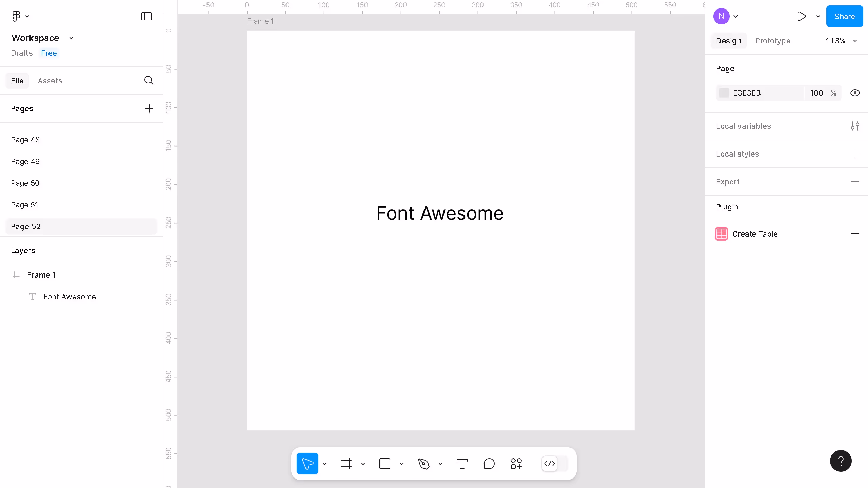Toggle the left sidebar visibility
The width and height of the screenshot is (868, 488).
tap(146, 16)
